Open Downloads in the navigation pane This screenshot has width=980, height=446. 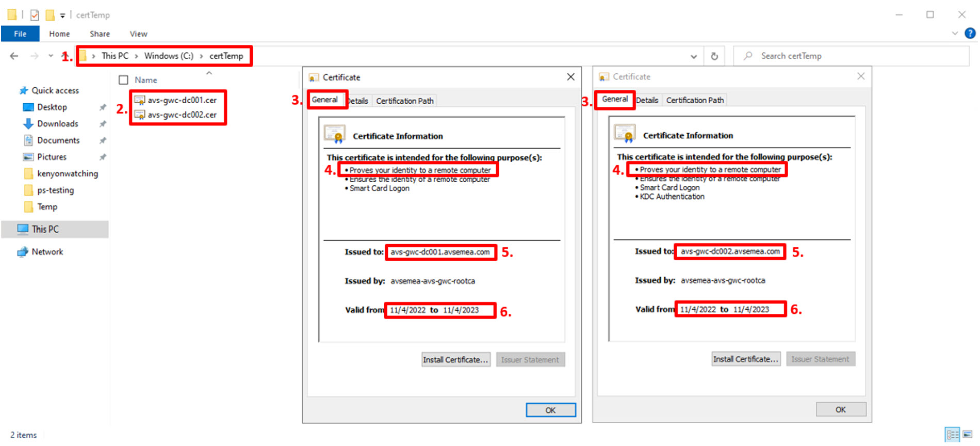tap(58, 123)
